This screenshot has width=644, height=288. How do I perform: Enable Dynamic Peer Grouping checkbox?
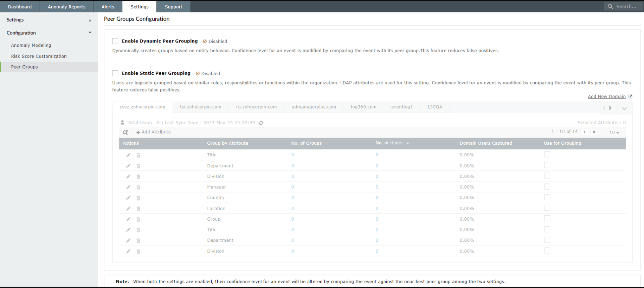click(115, 41)
